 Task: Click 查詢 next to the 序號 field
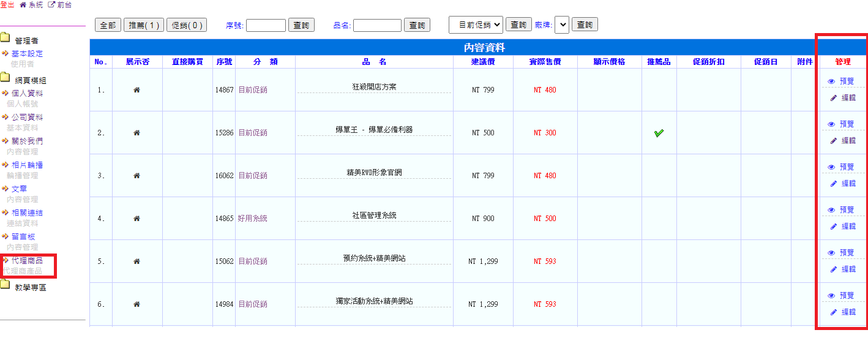pyautogui.click(x=301, y=25)
